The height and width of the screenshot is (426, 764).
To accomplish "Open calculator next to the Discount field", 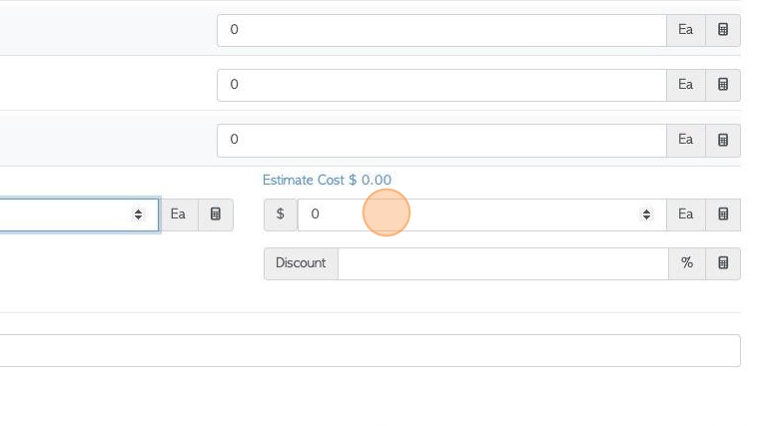I will [723, 264].
